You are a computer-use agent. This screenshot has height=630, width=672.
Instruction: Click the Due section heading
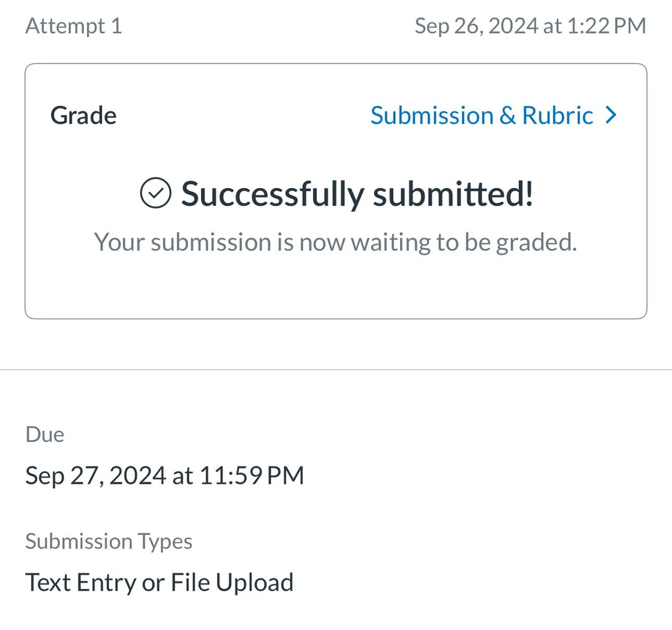tap(44, 435)
